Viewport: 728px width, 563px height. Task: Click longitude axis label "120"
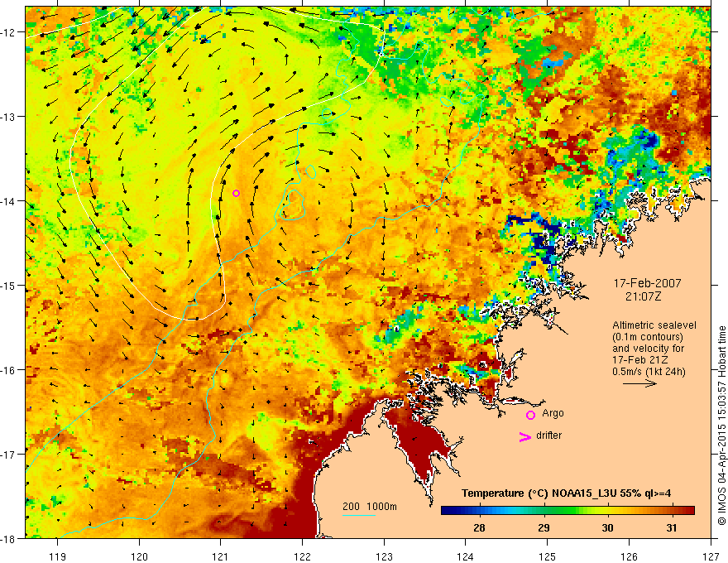pyautogui.click(x=139, y=556)
